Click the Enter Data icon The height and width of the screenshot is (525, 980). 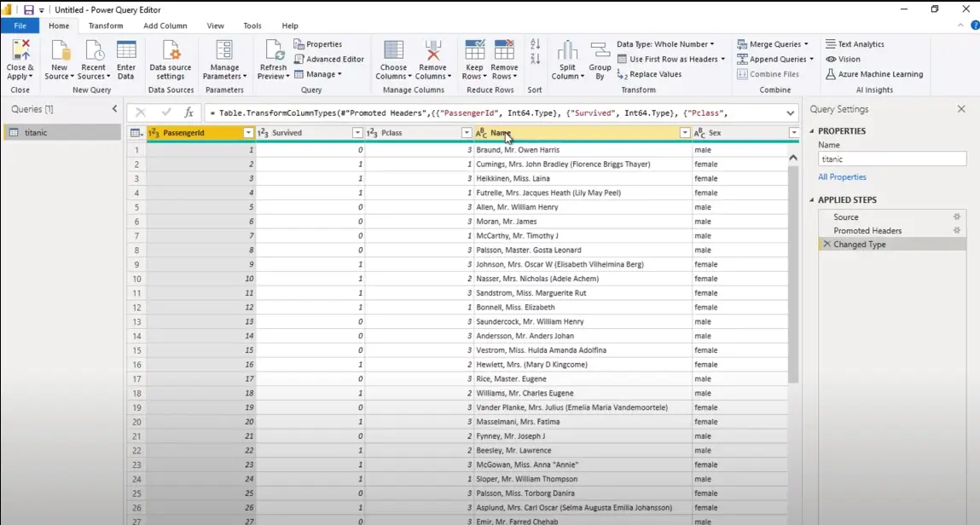(125, 50)
